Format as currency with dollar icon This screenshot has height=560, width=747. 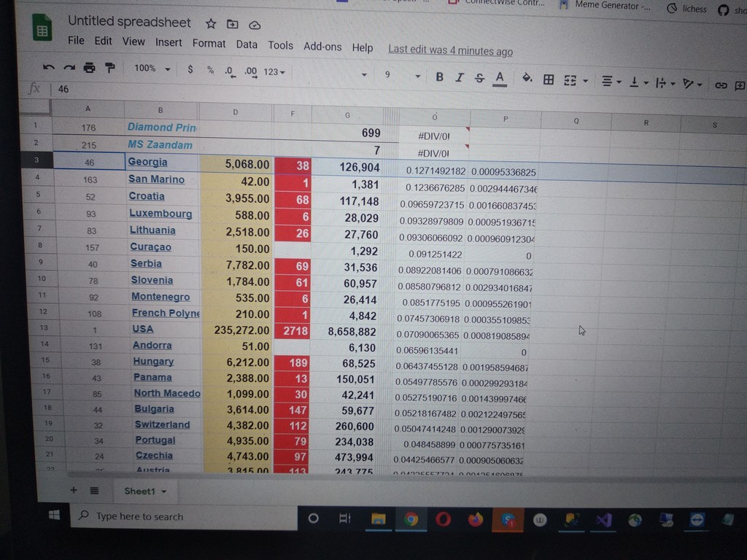(190, 69)
